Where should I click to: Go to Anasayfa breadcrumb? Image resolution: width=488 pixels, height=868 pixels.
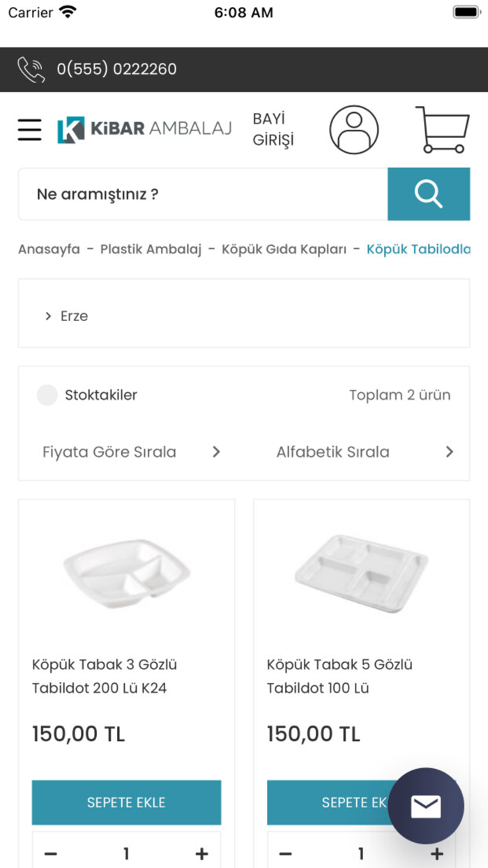pos(48,248)
